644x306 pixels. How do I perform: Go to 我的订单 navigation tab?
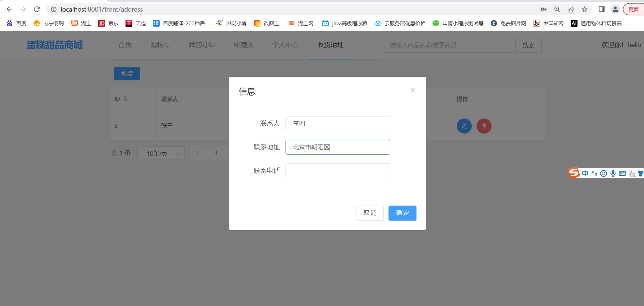(x=202, y=45)
